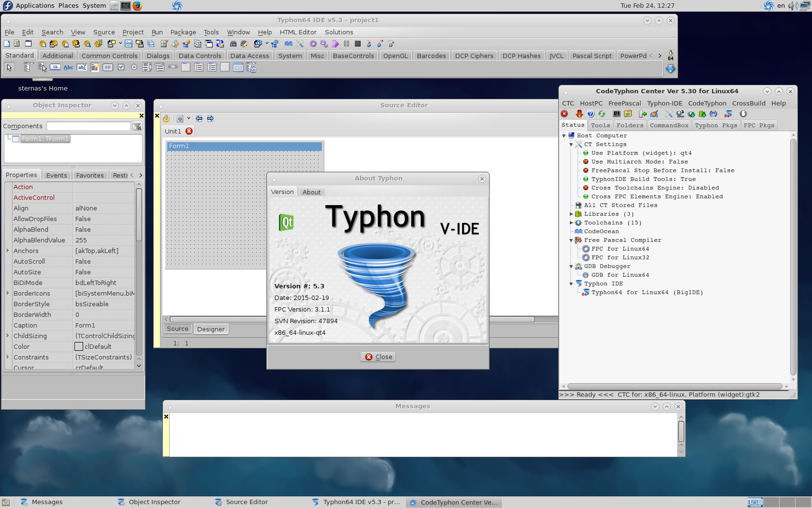Screen dimensions: 812x508
Task: Click the Pause debug icon
Action: (x=347, y=44)
